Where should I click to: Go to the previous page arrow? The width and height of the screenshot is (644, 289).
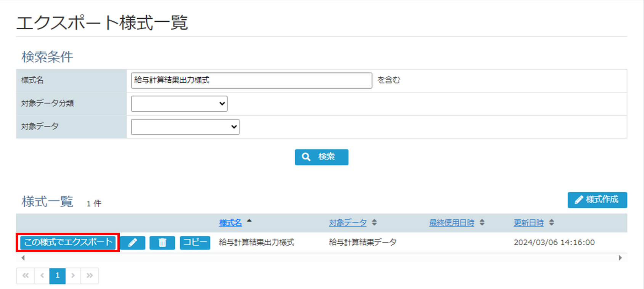point(42,276)
